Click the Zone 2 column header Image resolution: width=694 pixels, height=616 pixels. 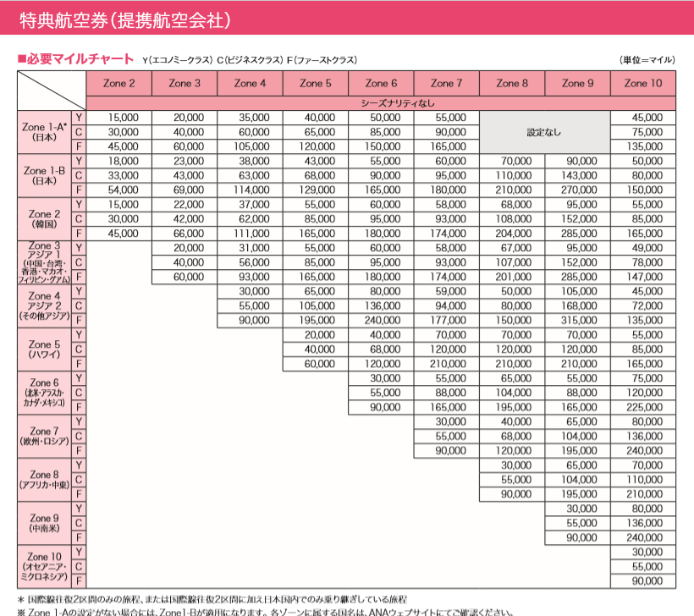[x=118, y=83]
